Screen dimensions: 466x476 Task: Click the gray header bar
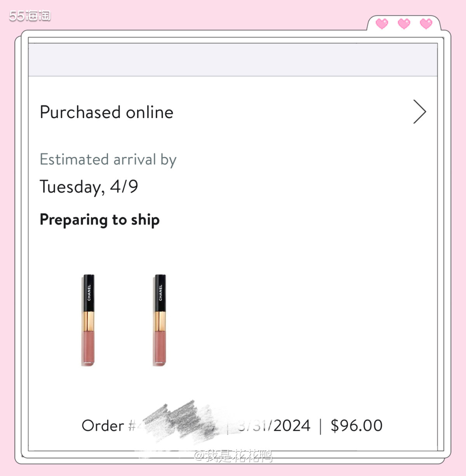coord(233,59)
